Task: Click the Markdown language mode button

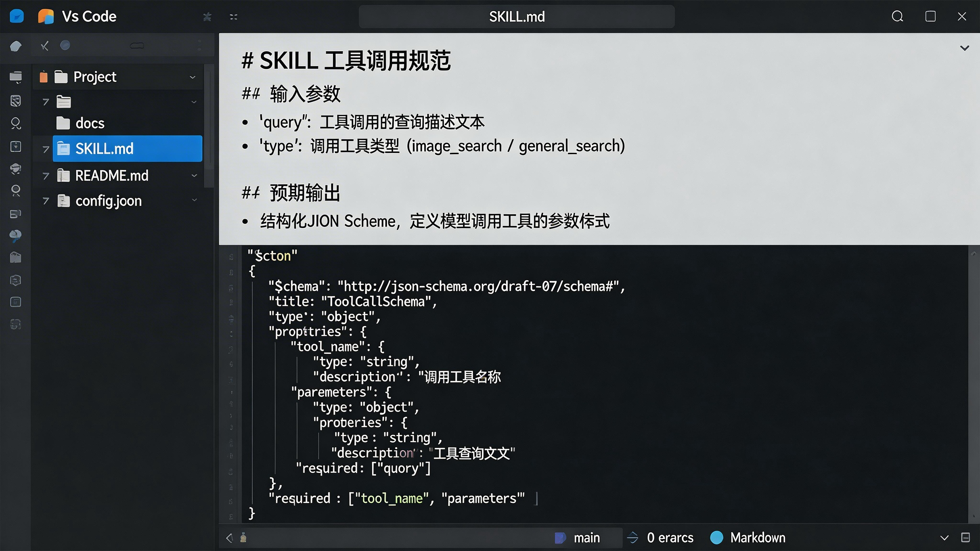Action: [757, 538]
